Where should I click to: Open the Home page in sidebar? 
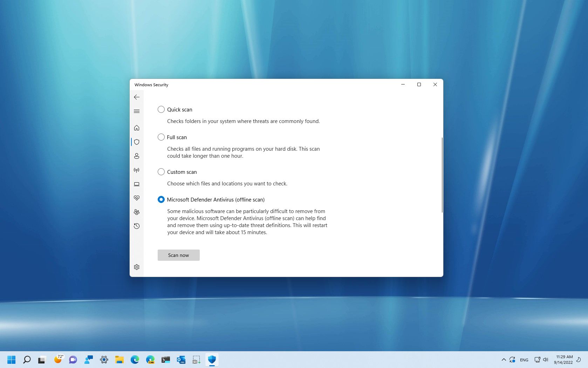coord(137,128)
